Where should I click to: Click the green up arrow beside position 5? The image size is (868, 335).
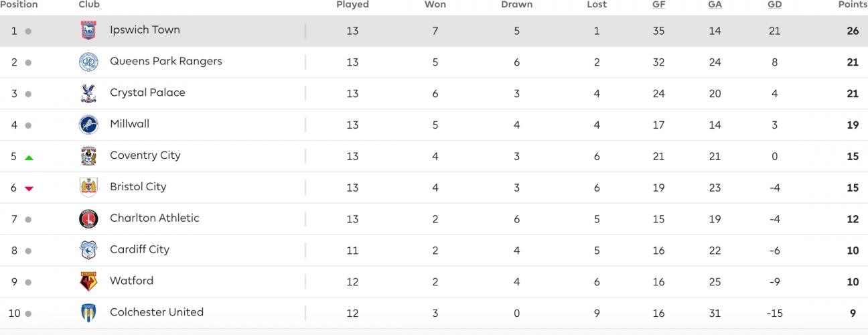pyautogui.click(x=29, y=157)
